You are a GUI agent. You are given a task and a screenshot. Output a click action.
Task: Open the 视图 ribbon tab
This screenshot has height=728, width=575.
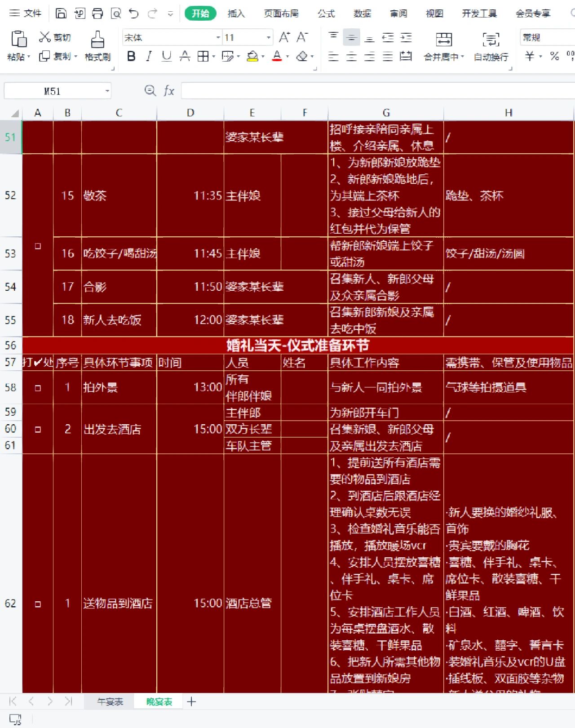pos(434,13)
